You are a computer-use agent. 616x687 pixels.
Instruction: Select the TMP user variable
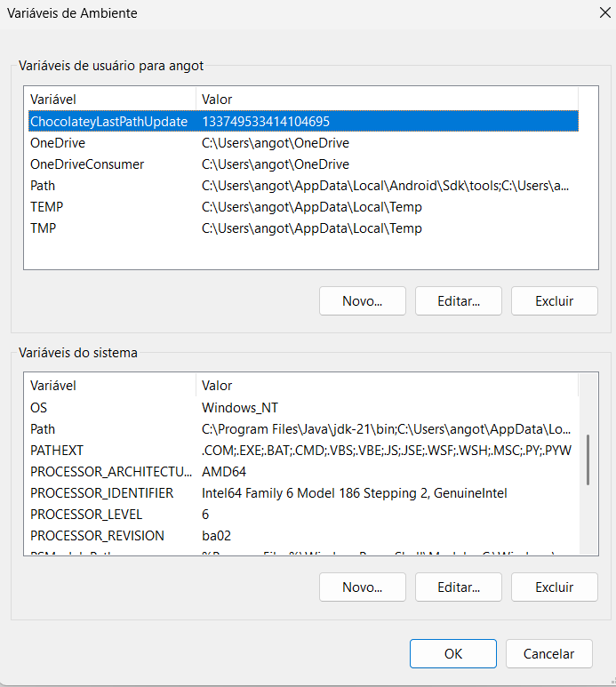44,228
